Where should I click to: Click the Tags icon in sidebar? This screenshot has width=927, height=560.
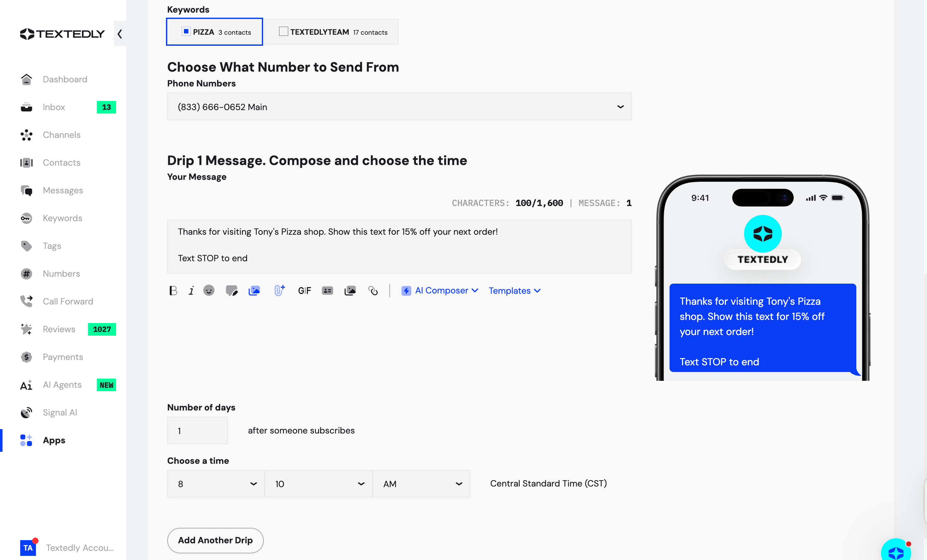pyautogui.click(x=26, y=246)
